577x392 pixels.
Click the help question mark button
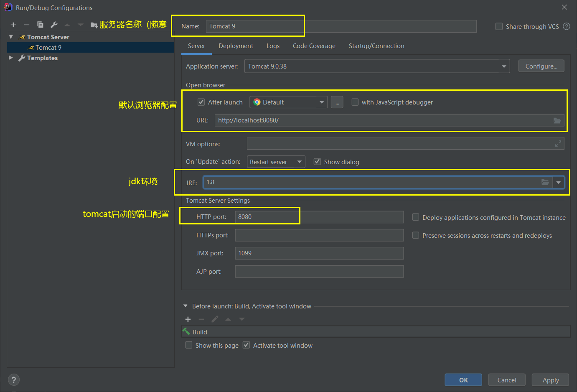(x=13, y=380)
